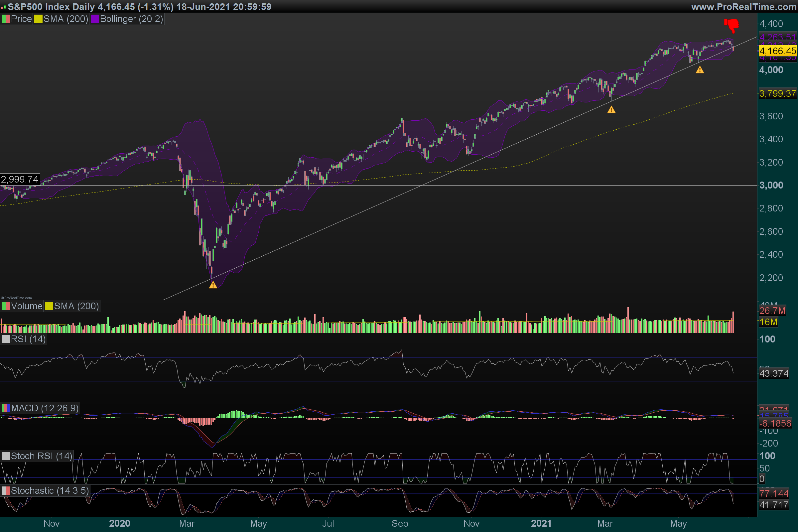Click the 26.7M volume value tag
This screenshot has width=798, height=532.
(772, 311)
